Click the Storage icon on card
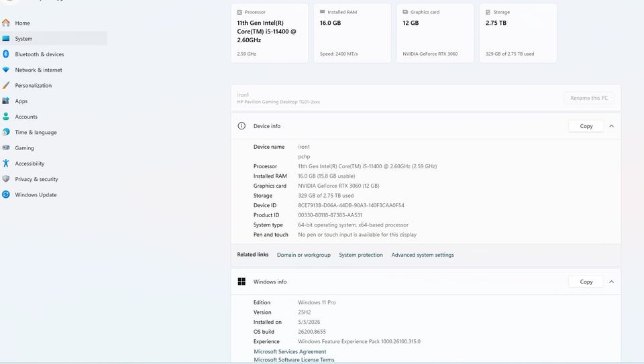 [488, 12]
